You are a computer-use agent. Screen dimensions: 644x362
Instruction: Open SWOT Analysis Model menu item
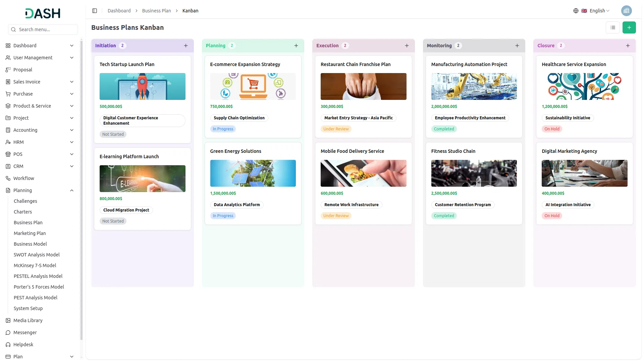[x=37, y=255]
